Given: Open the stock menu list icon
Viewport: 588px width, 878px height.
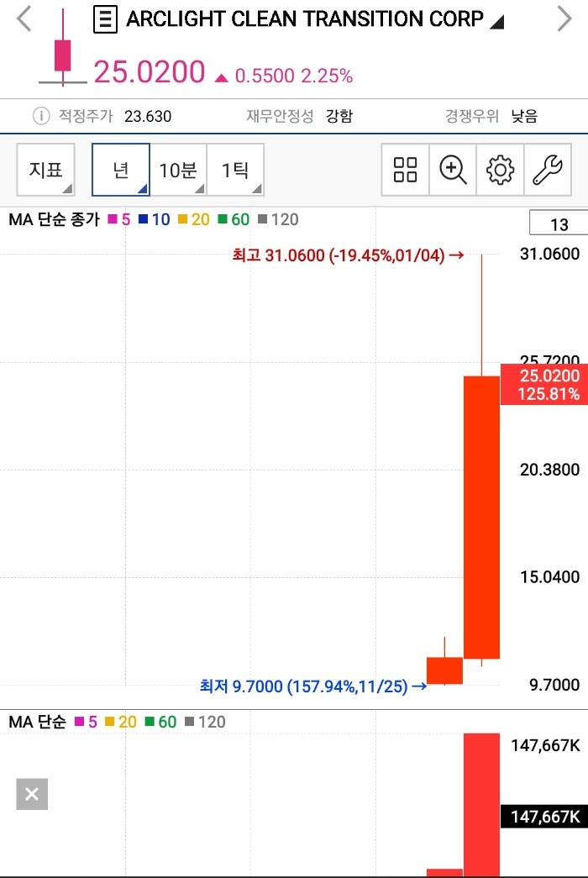Looking at the screenshot, I should pyautogui.click(x=105, y=19).
